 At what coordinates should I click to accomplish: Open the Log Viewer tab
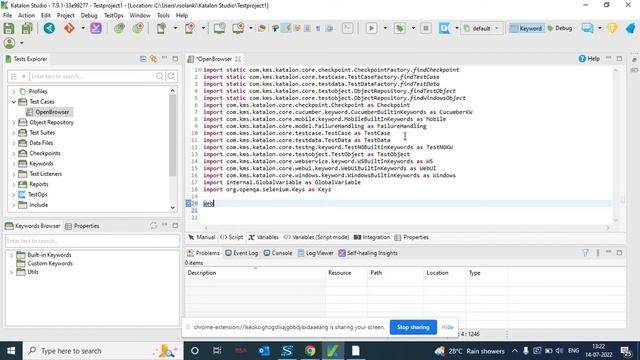(x=316, y=253)
